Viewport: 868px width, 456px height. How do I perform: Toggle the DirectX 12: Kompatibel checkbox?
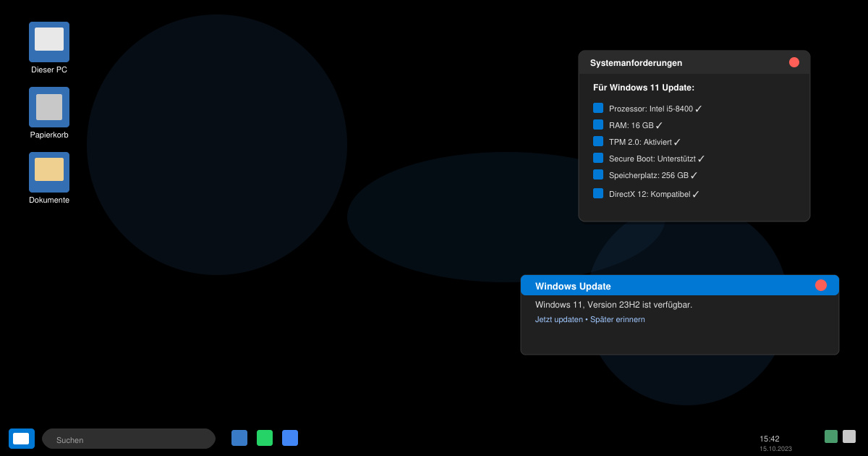click(598, 193)
